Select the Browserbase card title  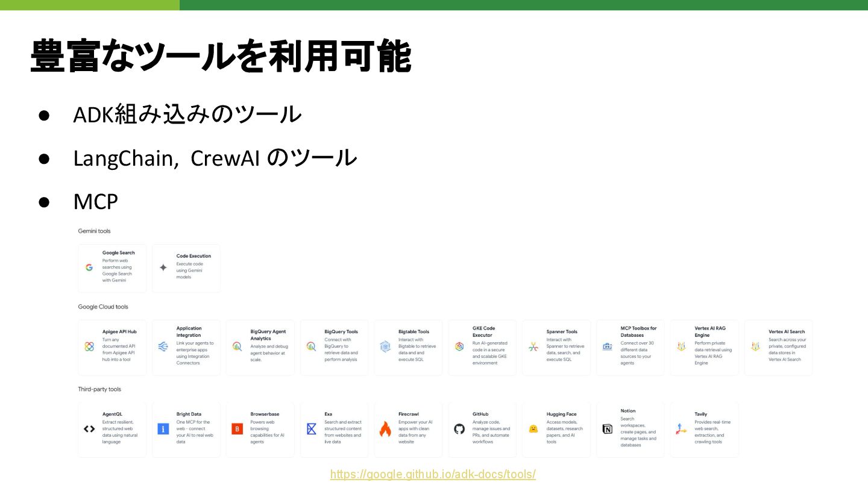tap(265, 414)
